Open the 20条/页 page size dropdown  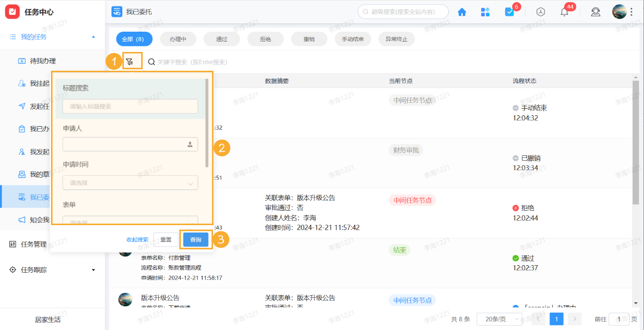(498, 319)
